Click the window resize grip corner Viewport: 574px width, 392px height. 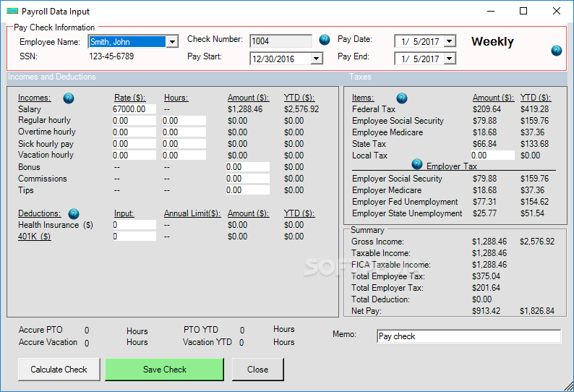coord(568,386)
